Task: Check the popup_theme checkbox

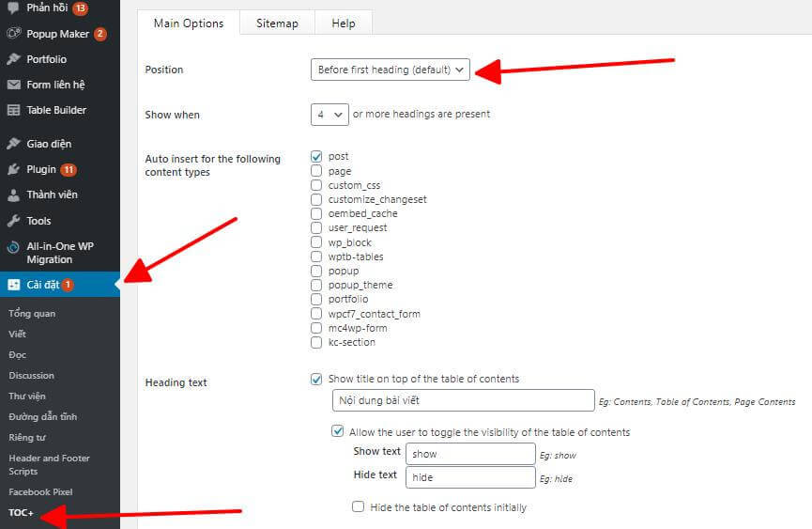Action: (x=316, y=285)
